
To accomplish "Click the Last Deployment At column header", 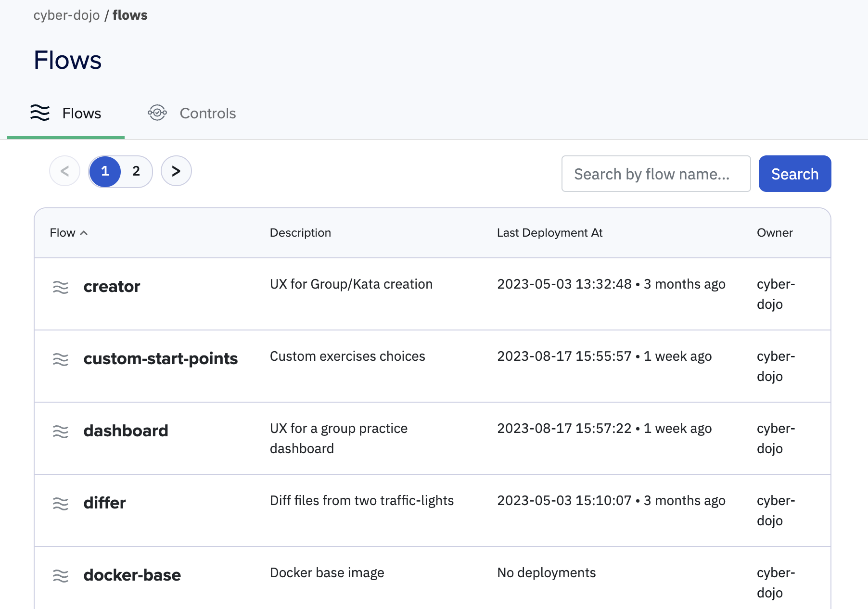I will click(x=549, y=233).
